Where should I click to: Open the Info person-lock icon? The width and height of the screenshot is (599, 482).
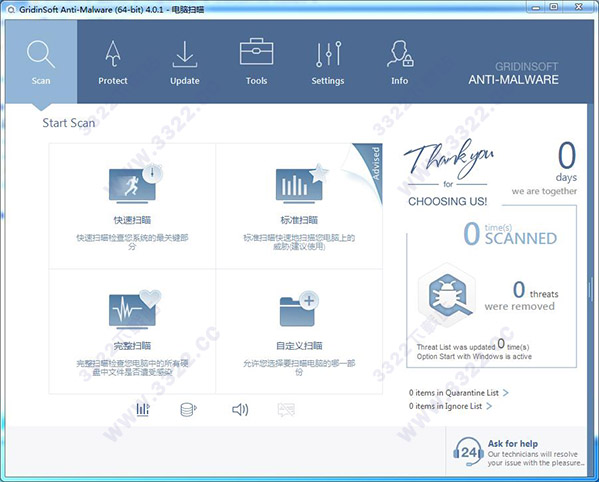click(x=400, y=53)
